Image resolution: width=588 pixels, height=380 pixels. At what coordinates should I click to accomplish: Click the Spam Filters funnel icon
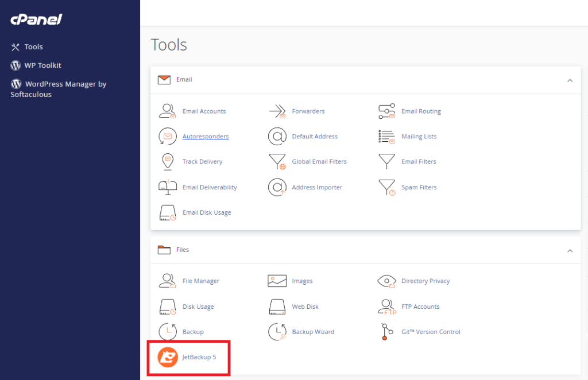387,187
